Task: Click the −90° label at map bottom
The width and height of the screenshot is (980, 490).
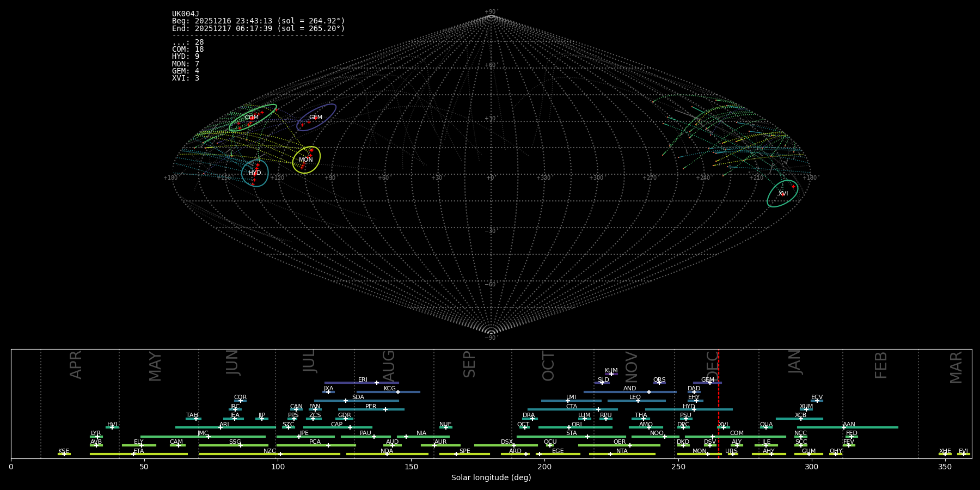Action: coord(491,338)
